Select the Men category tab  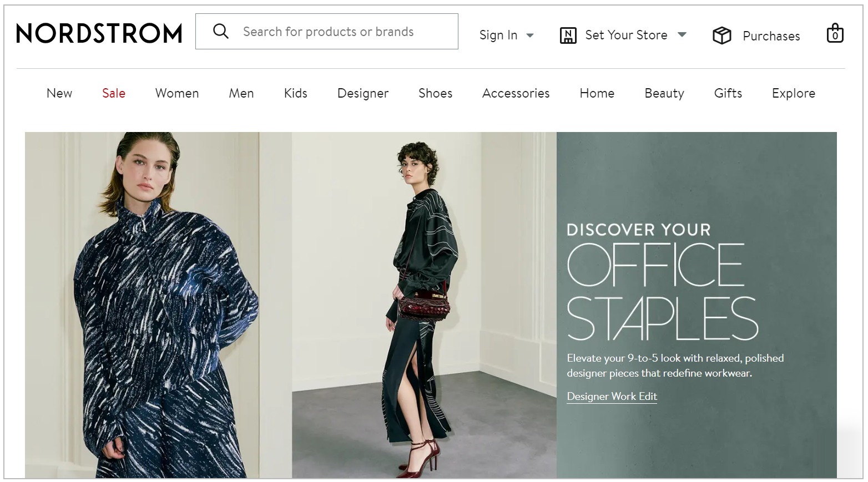point(241,93)
